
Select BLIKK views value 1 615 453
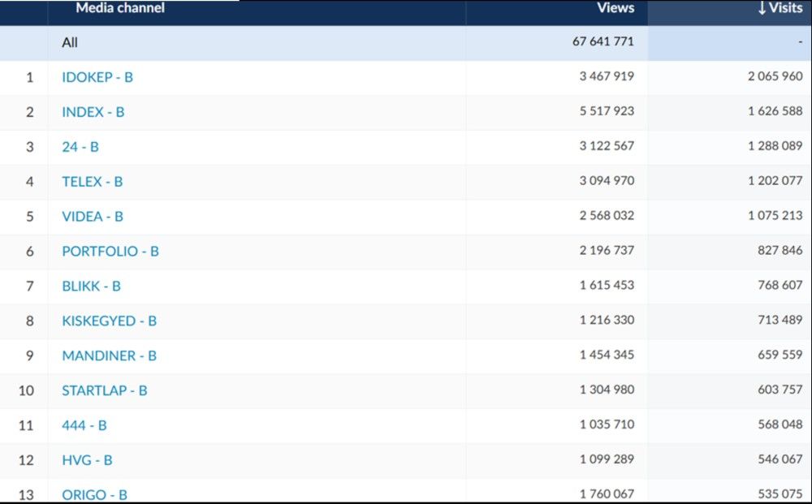(607, 285)
